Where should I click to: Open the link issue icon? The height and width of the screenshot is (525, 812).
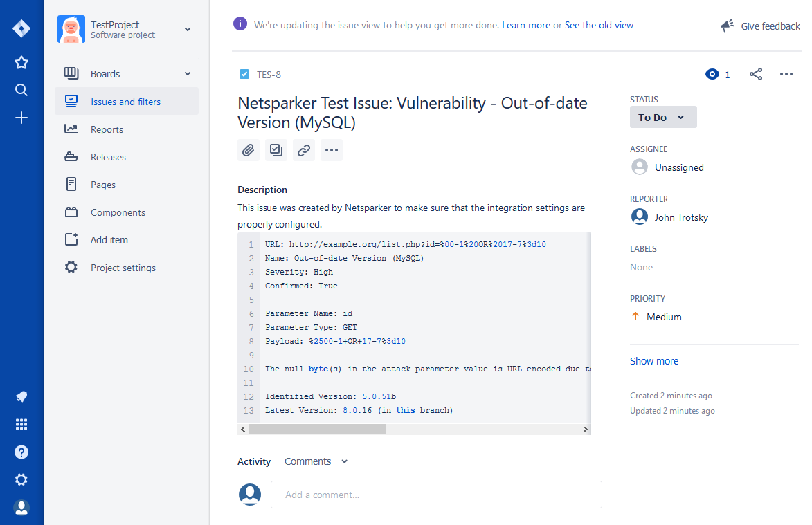(x=304, y=150)
